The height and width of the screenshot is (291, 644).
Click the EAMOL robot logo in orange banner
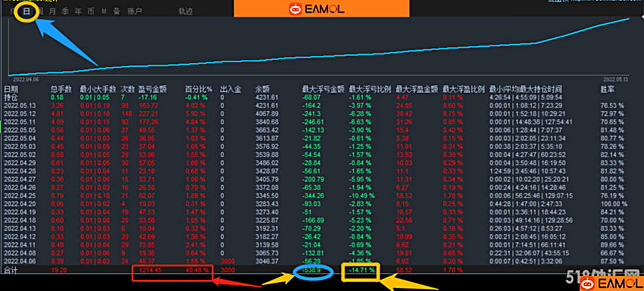(295, 9)
